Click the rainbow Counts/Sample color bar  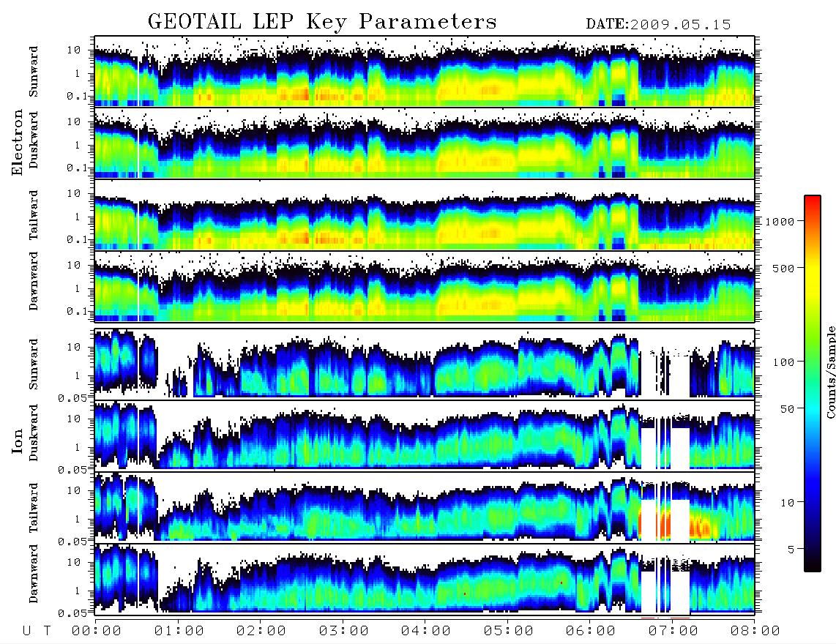tap(813, 383)
